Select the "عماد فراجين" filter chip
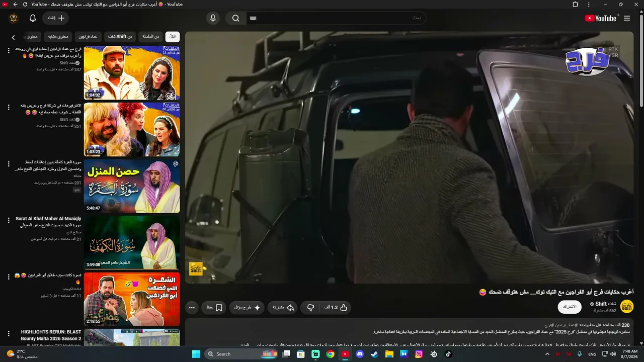 (88, 37)
